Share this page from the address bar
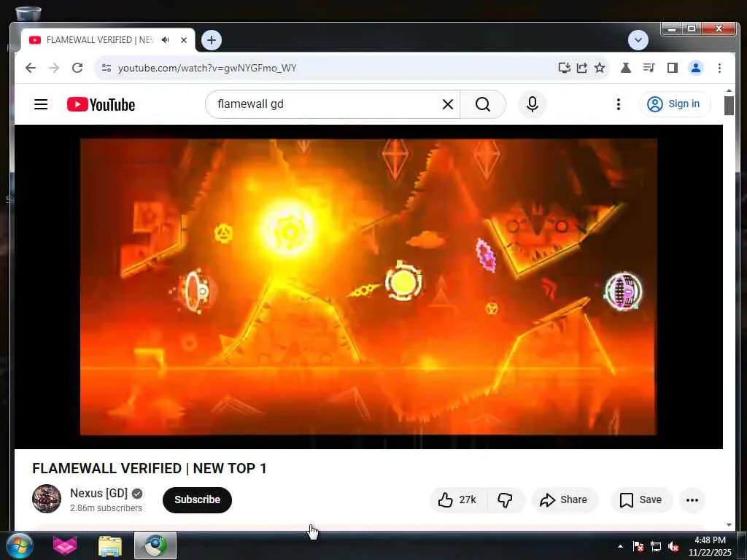The height and width of the screenshot is (560, 747). click(581, 68)
